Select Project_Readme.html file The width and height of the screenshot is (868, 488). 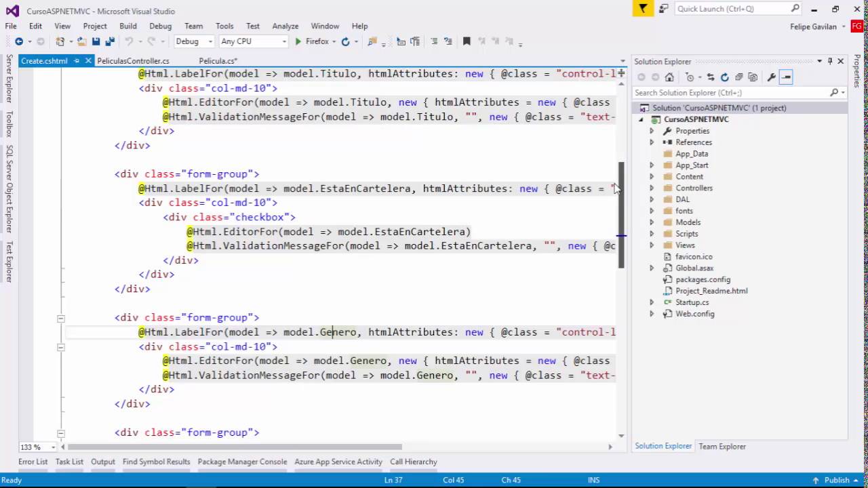pos(711,291)
